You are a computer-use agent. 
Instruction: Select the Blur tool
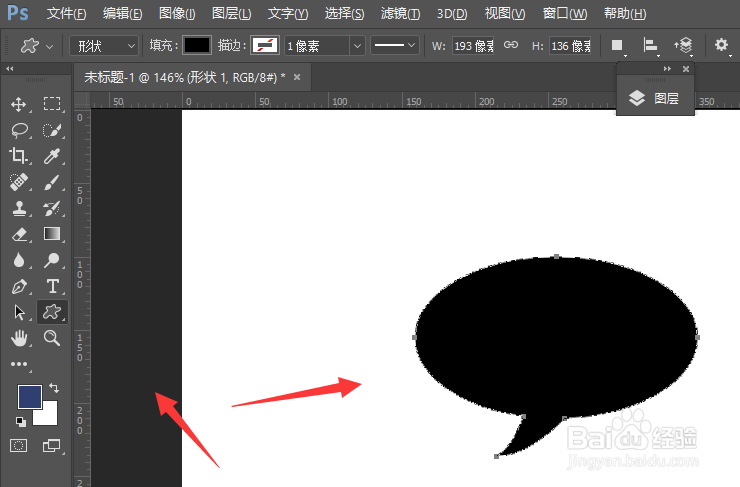(19, 260)
